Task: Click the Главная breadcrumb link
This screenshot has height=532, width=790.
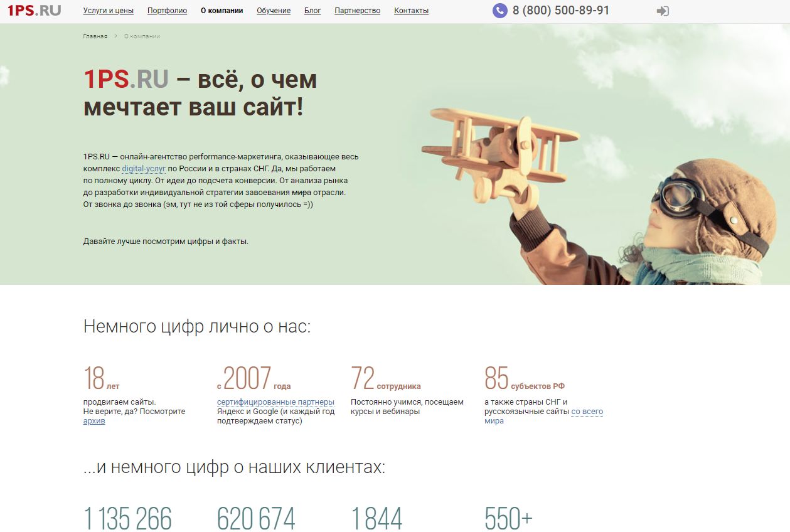Action: 95,36
